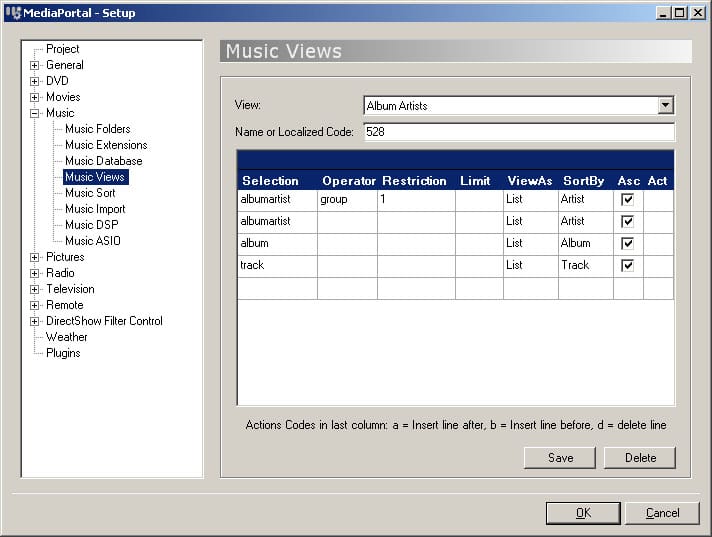Click the Save button
This screenshot has height=537, width=712.
(560, 458)
